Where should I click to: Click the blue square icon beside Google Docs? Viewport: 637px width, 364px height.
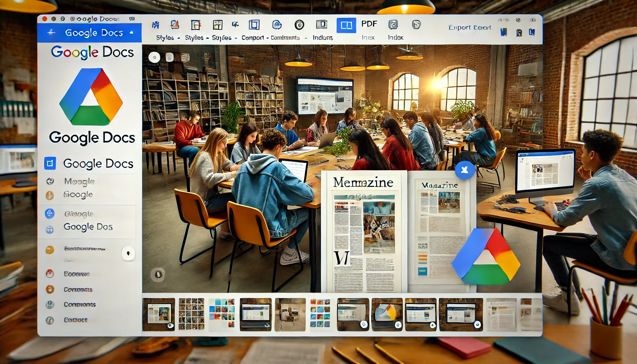click(x=50, y=163)
